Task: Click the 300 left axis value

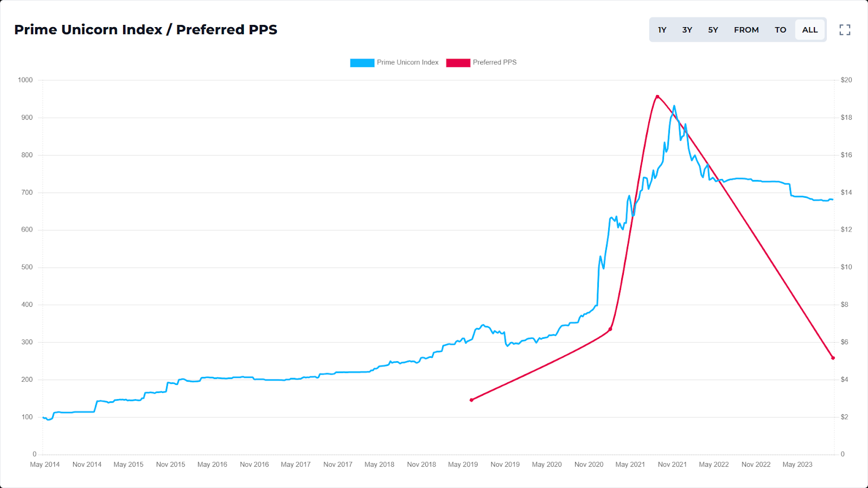Action: pos(27,342)
